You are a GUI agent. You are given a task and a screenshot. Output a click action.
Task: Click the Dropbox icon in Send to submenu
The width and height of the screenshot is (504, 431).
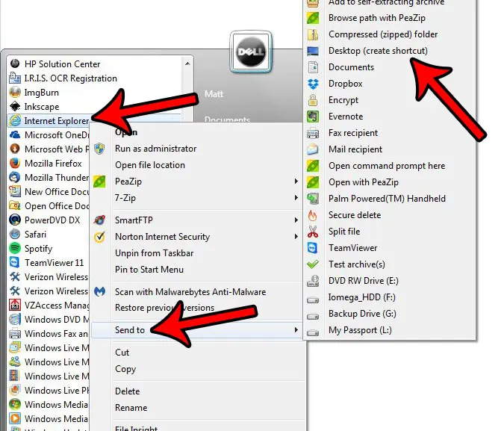(313, 84)
